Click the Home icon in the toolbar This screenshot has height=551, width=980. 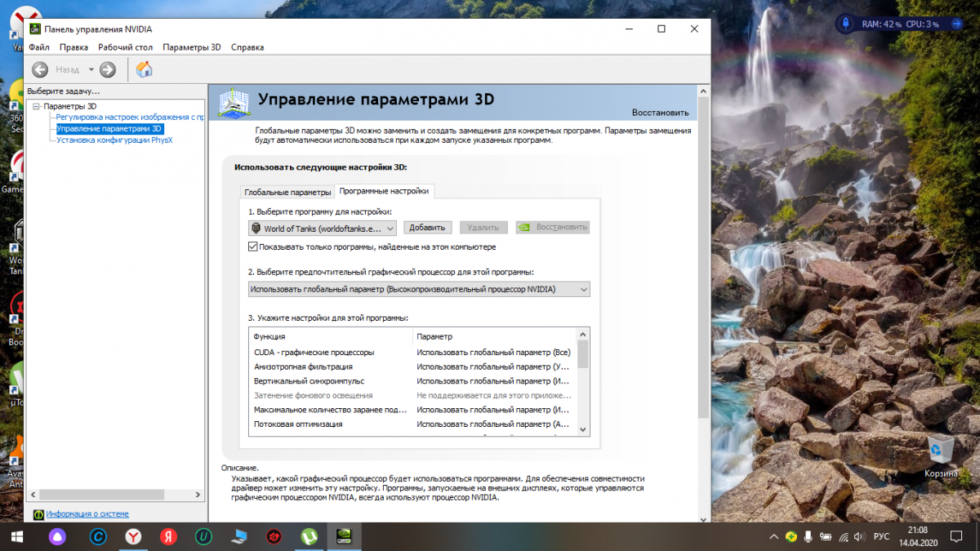click(x=145, y=69)
